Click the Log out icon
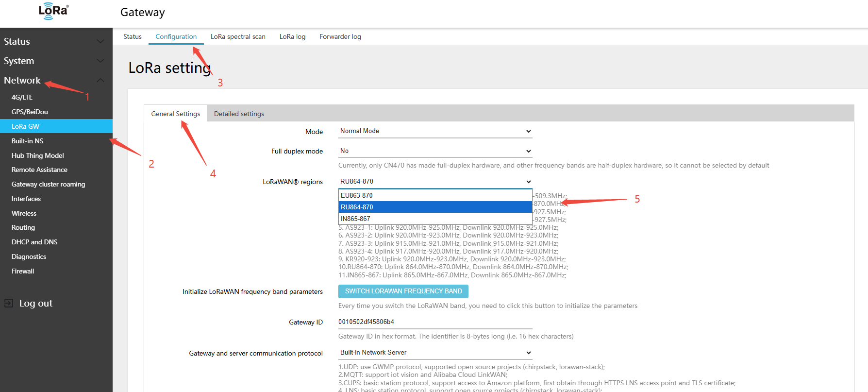The width and height of the screenshot is (868, 392). 9,303
